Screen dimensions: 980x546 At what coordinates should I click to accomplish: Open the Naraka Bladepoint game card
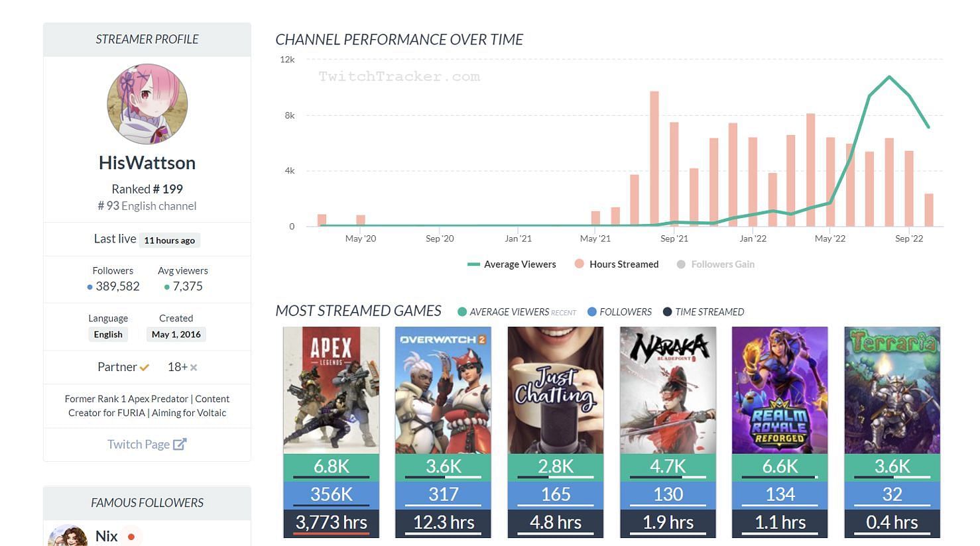tap(668, 390)
